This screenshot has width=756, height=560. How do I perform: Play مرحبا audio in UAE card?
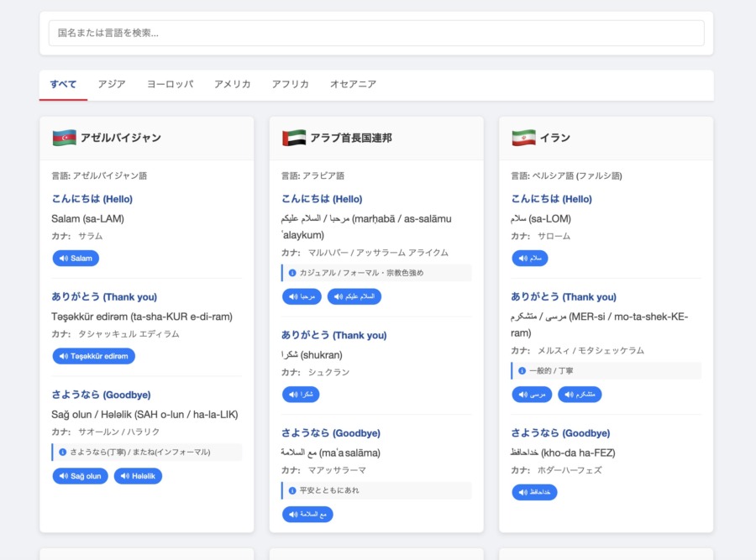(302, 296)
